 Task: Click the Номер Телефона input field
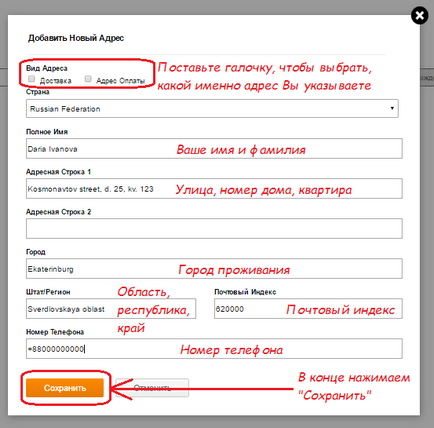pos(214,349)
